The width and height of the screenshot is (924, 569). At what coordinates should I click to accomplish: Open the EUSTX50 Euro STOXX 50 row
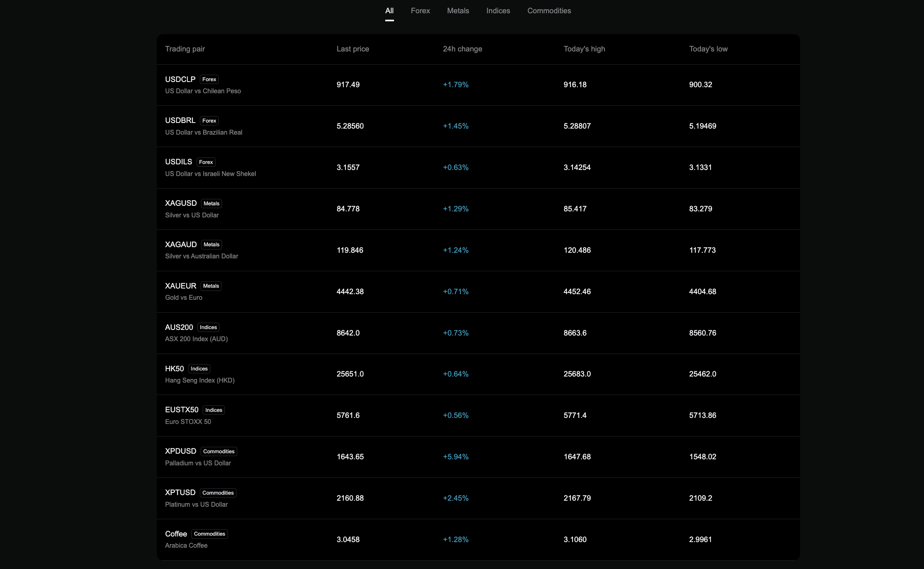click(182, 410)
